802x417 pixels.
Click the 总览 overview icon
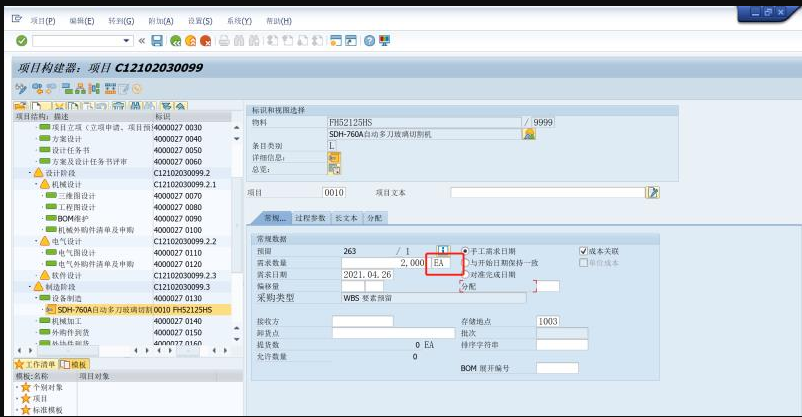point(335,169)
